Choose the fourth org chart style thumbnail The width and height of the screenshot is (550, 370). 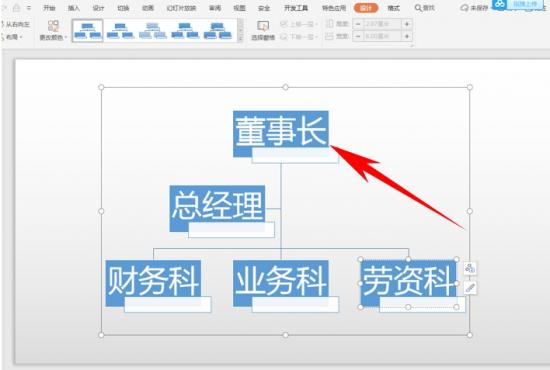185,31
